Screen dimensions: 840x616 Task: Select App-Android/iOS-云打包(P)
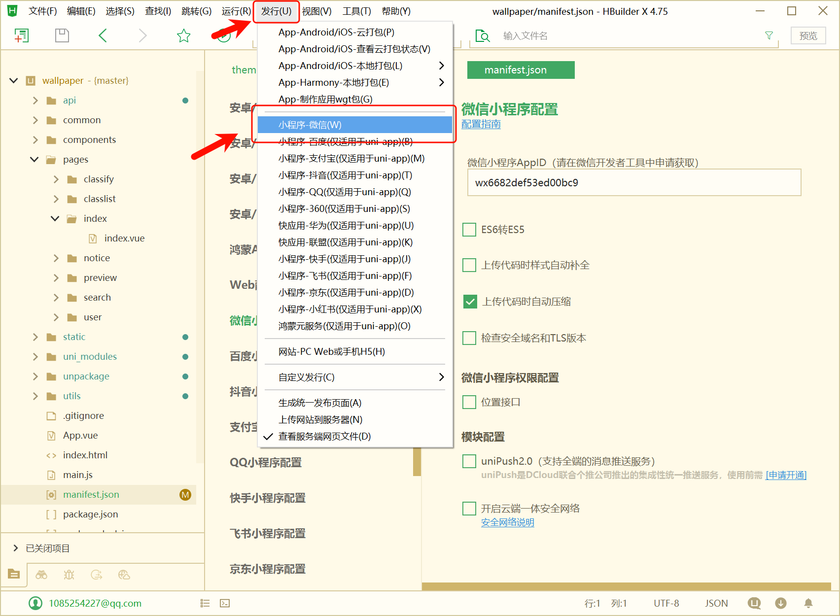355,33
